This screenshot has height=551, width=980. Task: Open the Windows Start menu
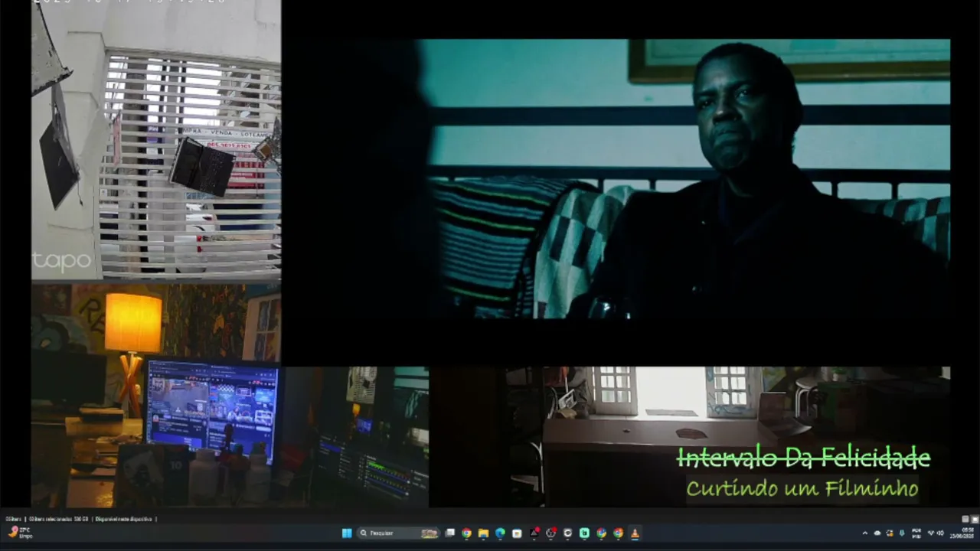[x=347, y=533]
